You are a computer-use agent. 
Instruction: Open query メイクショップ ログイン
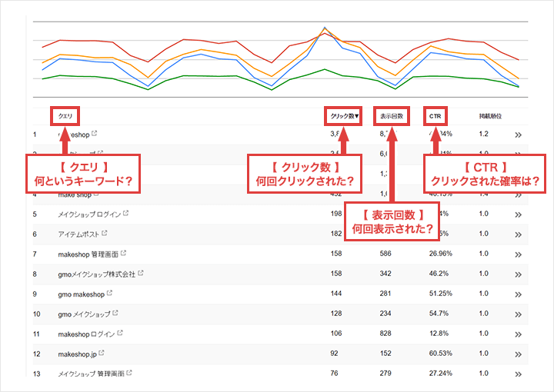[89, 214]
